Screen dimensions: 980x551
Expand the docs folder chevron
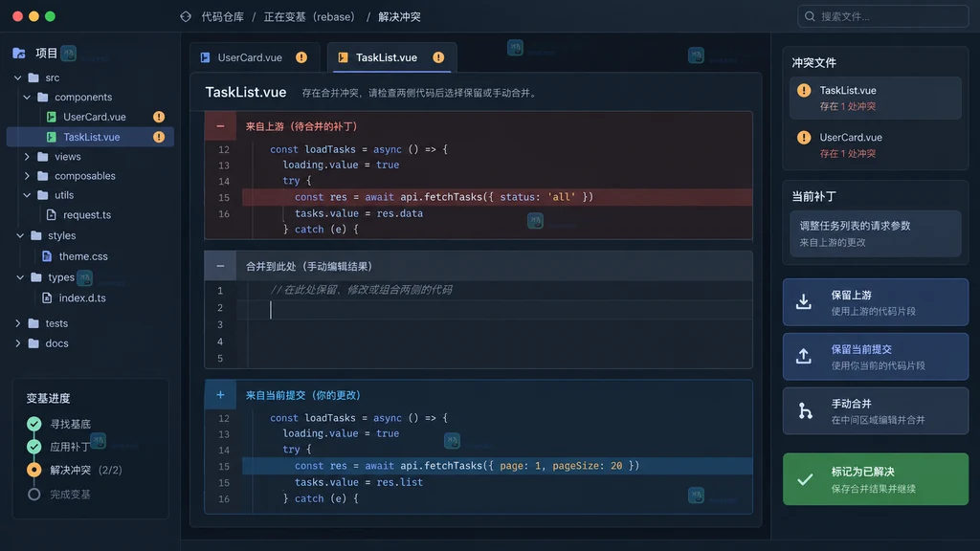click(x=17, y=343)
